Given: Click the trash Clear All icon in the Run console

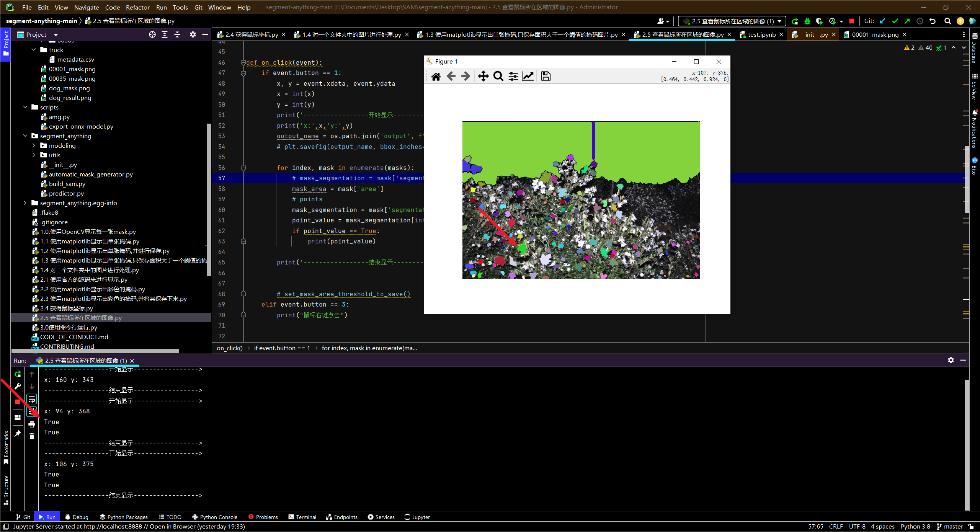Looking at the screenshot, I should coord(32,436).
